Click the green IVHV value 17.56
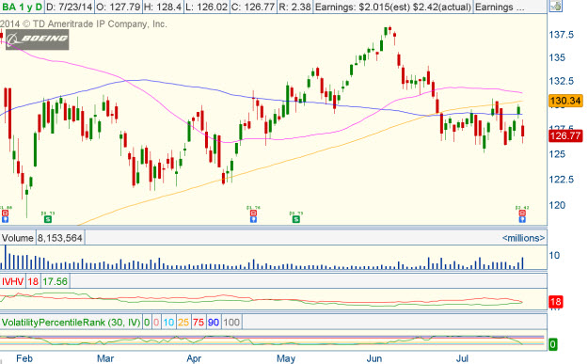Screen dimensions: 588x364 tap(55, 281)
